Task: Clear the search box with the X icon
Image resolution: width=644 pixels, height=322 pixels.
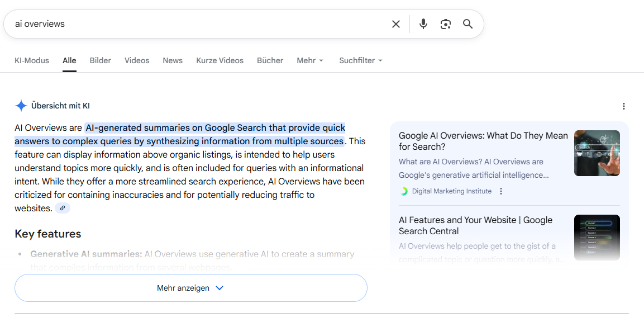Action: click(396, 24)
